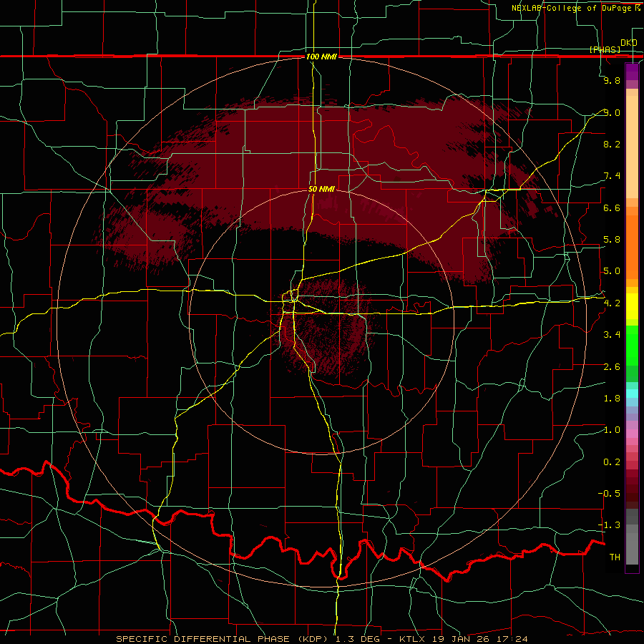Screen dimensions: 644x644
Task: Click the 4.2 scale value
Action: click(612, 303)
